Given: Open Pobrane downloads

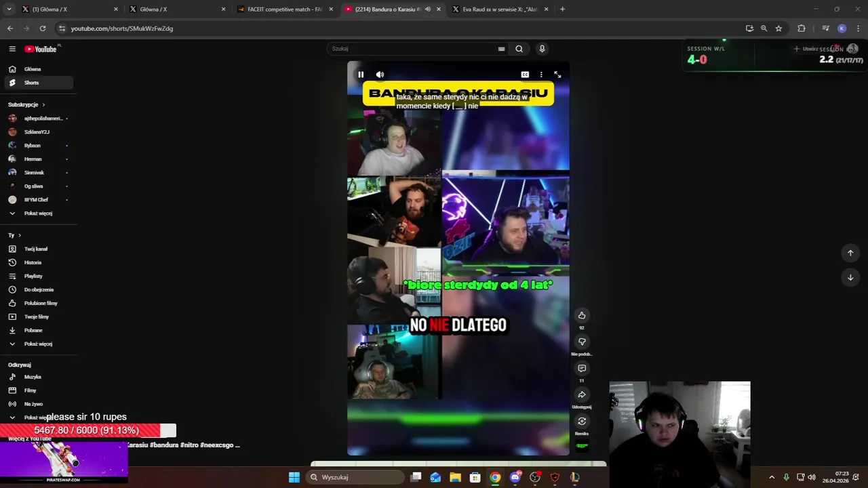Looking at the screenshot, I should pos(39,330).
